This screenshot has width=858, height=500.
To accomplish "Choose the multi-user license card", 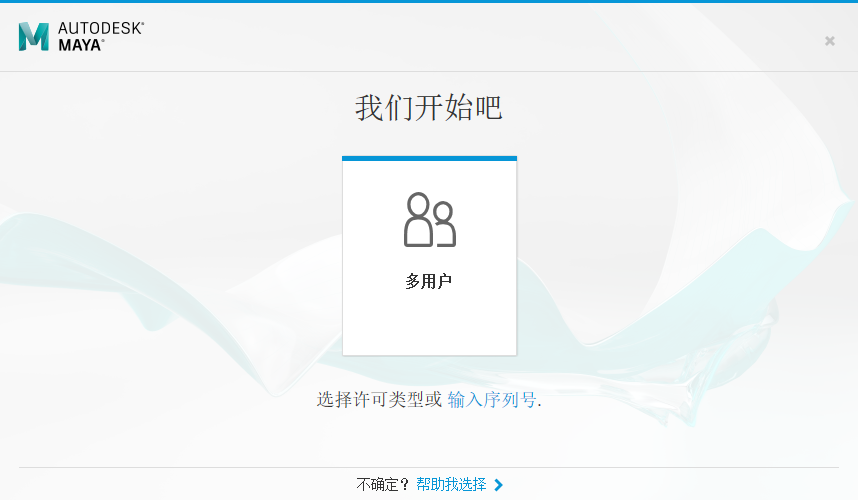I will click(429, 300).
